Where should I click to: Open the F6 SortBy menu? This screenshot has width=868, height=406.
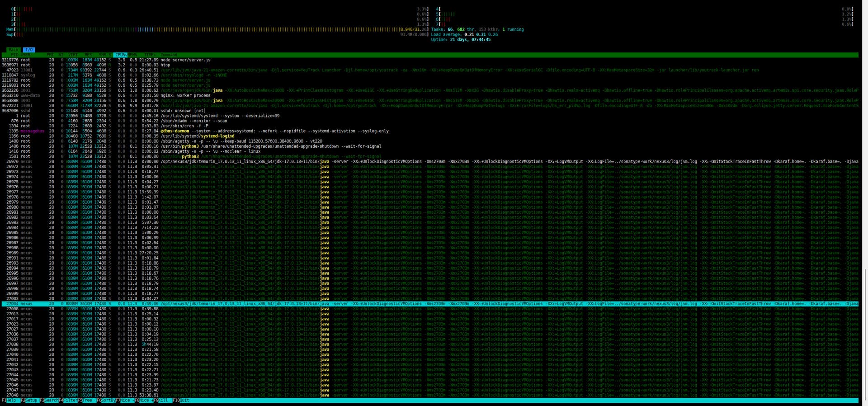tap(106, 401)
